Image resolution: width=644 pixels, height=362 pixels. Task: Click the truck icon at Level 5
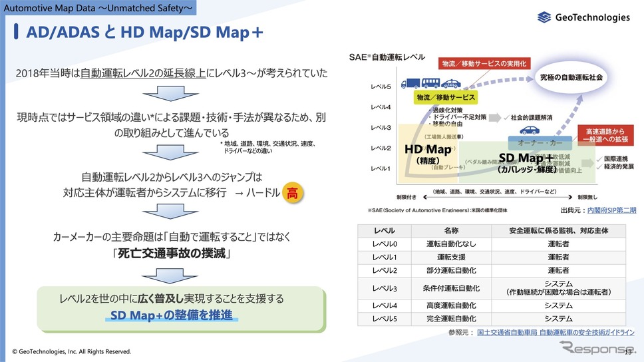tap(410, 83)
